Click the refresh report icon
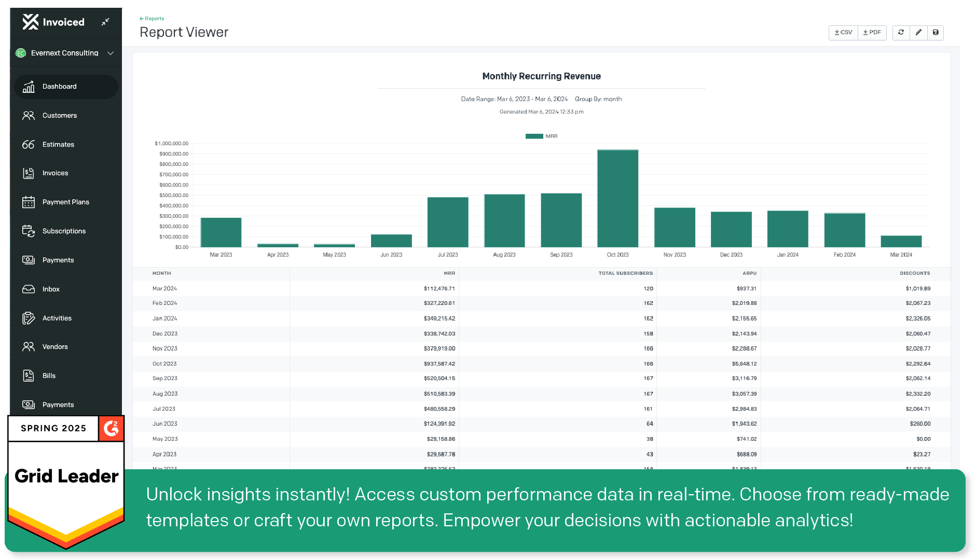The image size is (976, 560). point(901,32)
